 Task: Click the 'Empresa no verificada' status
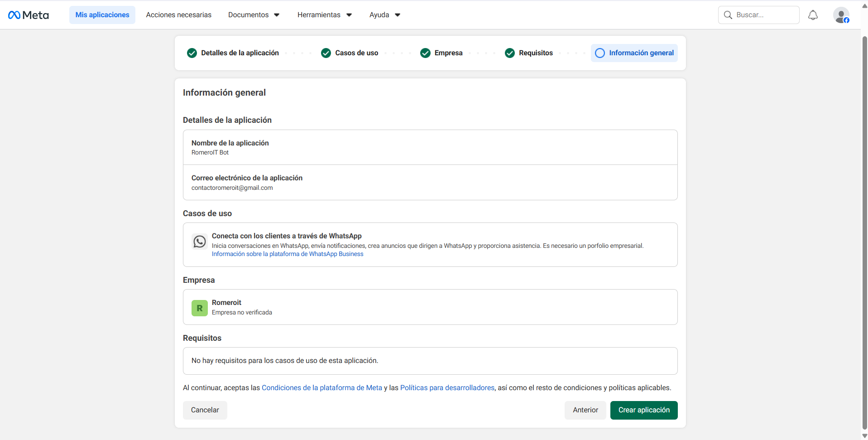coord(242,313)
